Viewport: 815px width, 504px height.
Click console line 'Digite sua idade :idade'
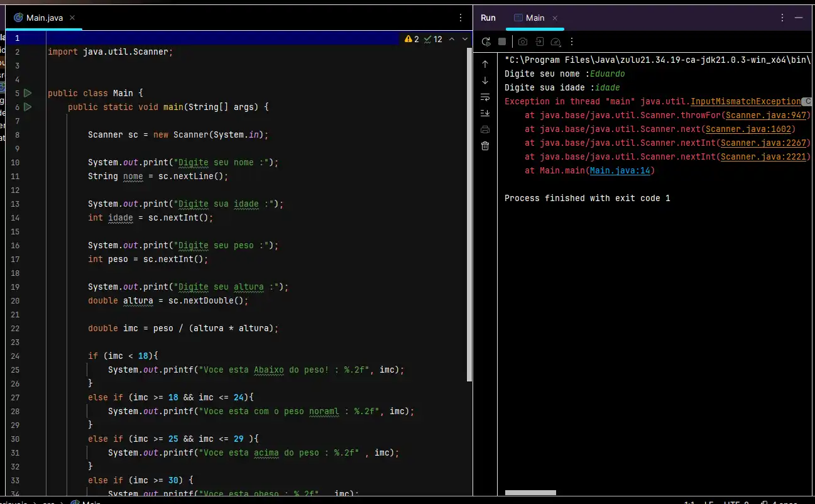tap(562, 87)
